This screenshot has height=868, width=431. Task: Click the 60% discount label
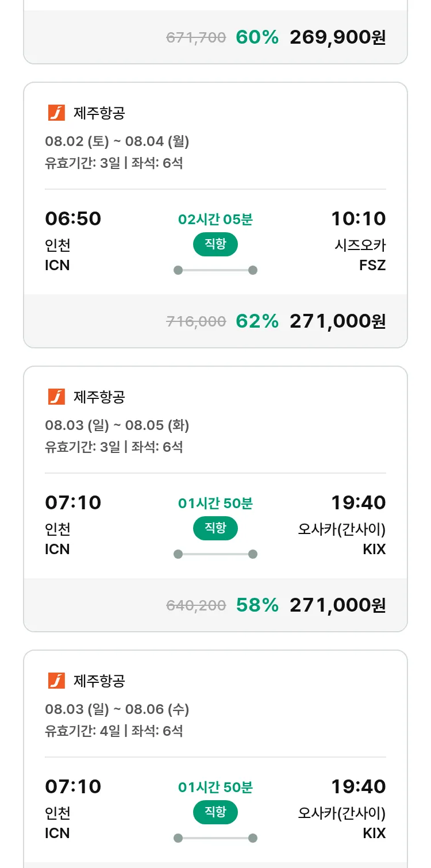(x=257, y=37)
